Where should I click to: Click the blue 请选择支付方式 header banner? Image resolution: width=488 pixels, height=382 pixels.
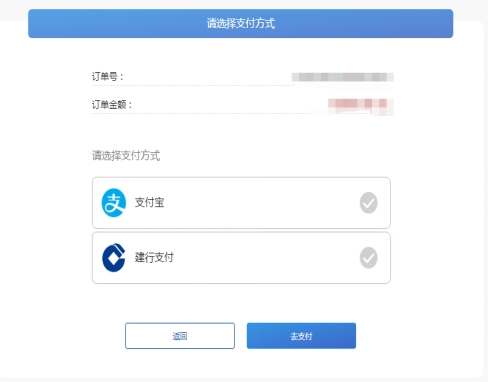click(241, 23)
